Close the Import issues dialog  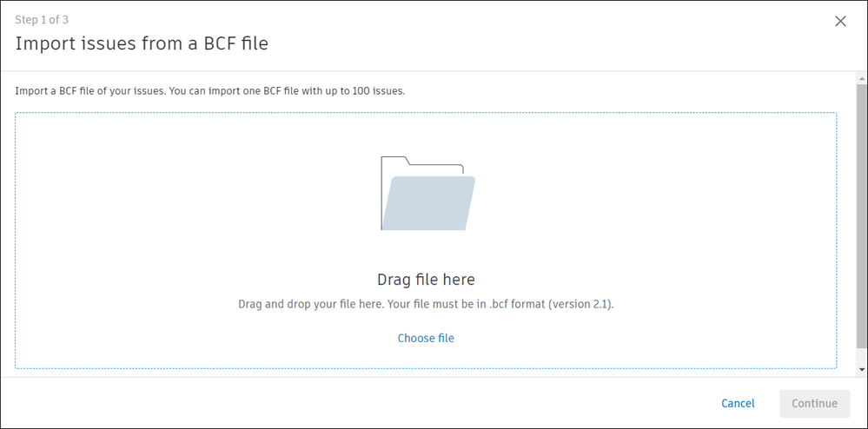click(x=840, y=21)
